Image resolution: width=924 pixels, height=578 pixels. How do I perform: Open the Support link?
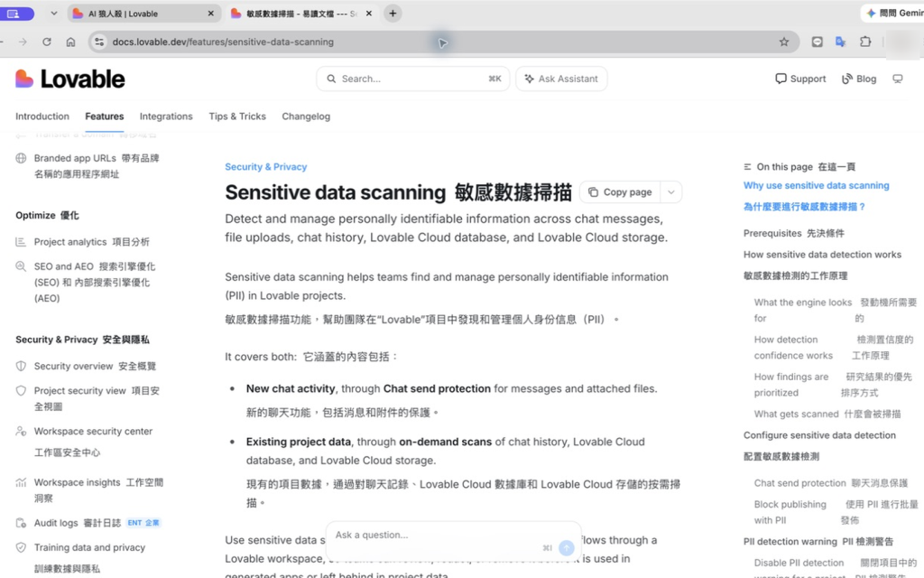coord(800,79)
